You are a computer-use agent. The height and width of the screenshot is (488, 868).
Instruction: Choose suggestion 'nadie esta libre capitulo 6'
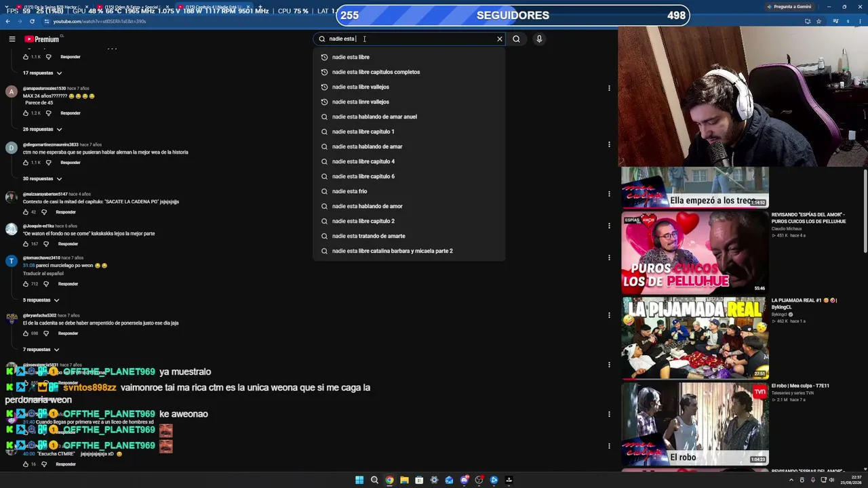[x=409, y=176]
